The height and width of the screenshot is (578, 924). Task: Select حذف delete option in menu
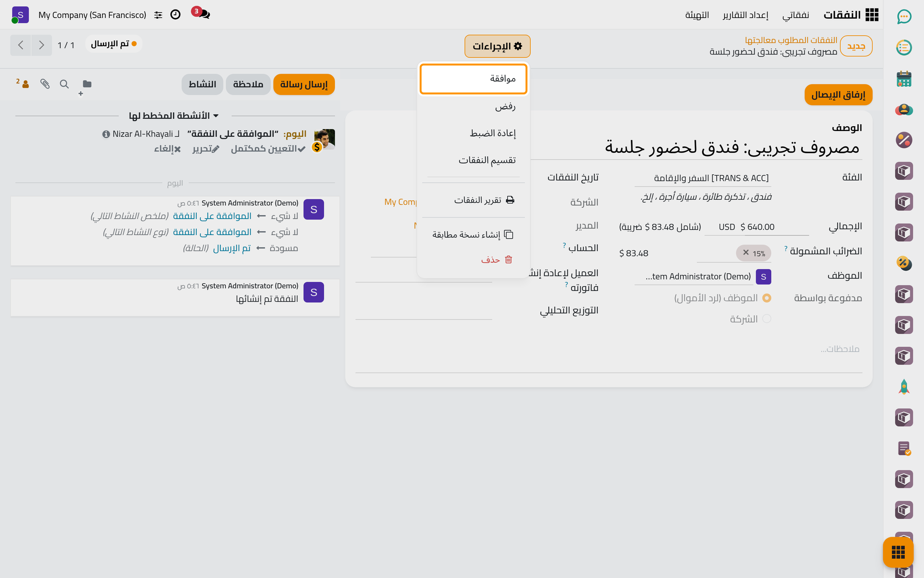point(474,260)
